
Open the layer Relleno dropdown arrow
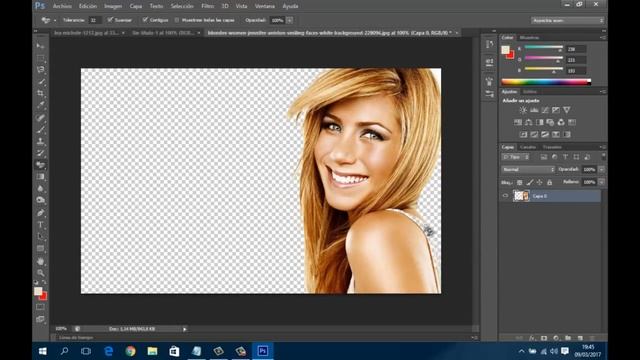[x=602, y=182]
